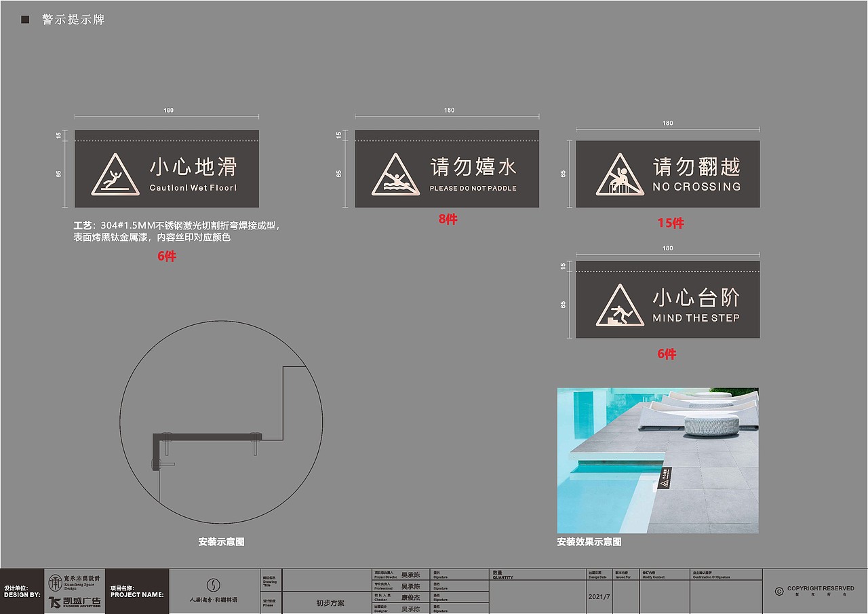868x614 pixels.
Task: Click the 安装示意图 caption
Action: (221, 542)
